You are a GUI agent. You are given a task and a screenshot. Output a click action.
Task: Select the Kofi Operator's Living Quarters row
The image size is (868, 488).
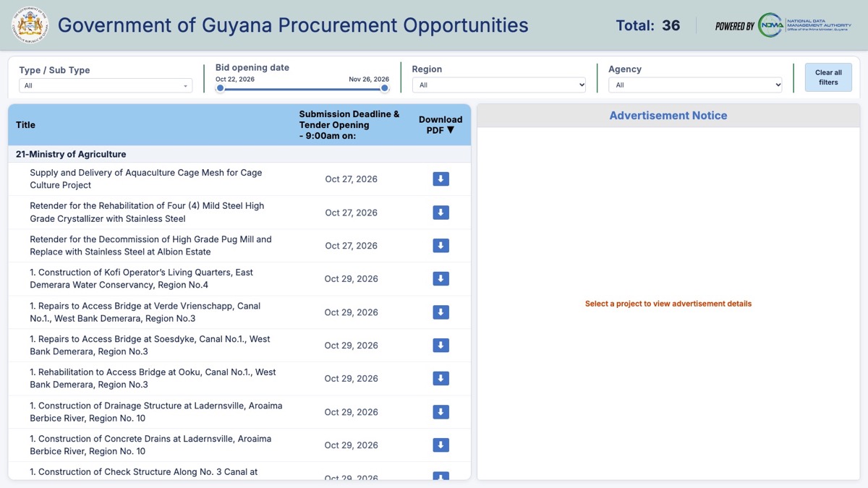(x=239, y=279)
